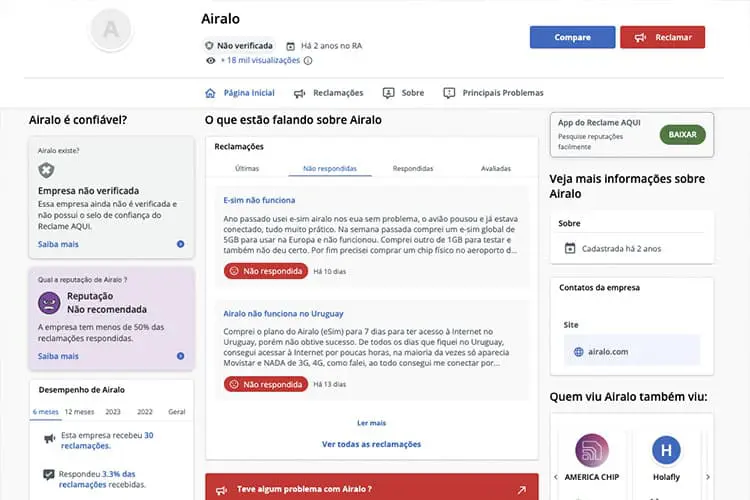
Task: Click the green BAIXAR app button
Action: pyautogui.click(x=683, y=135)
